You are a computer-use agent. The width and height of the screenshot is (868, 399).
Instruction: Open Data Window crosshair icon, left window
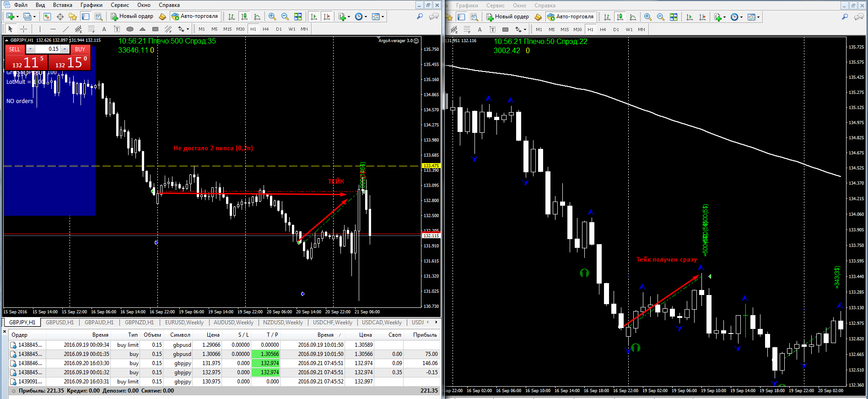(60, 16)
